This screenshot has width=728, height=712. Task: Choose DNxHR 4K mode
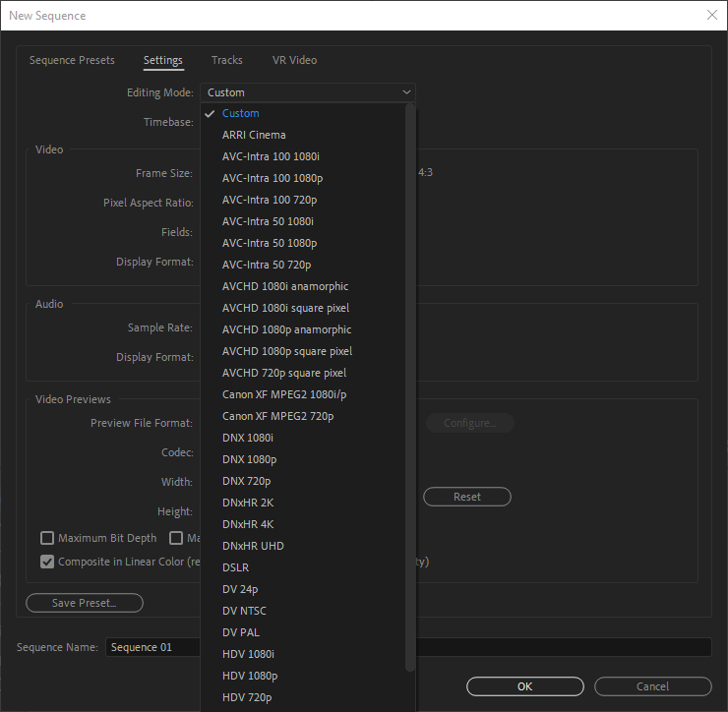coord(303,524)
